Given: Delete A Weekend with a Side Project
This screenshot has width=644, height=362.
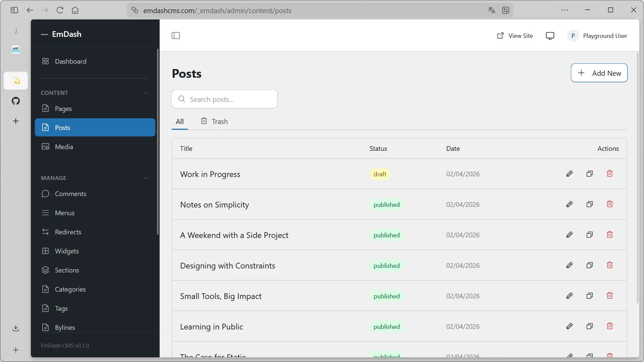Looking at the screenshot, I should point(610,235).
